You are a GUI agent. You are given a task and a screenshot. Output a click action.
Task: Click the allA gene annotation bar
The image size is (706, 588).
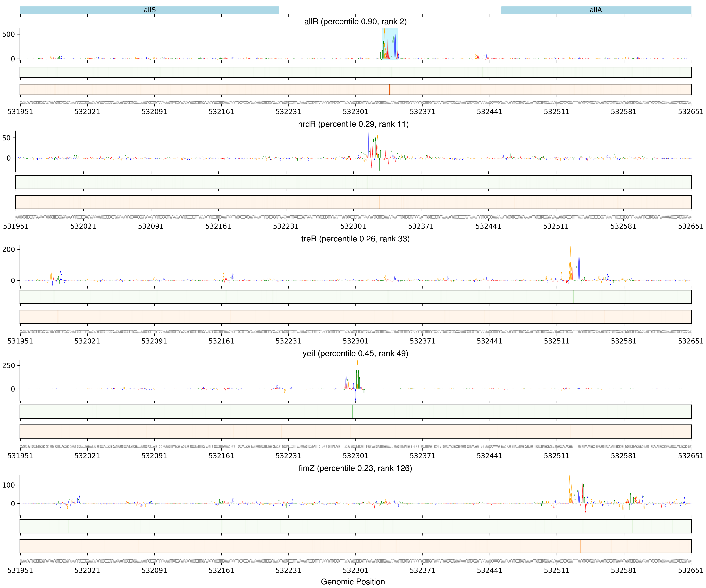pyautogui.click(x=596, y=10)
